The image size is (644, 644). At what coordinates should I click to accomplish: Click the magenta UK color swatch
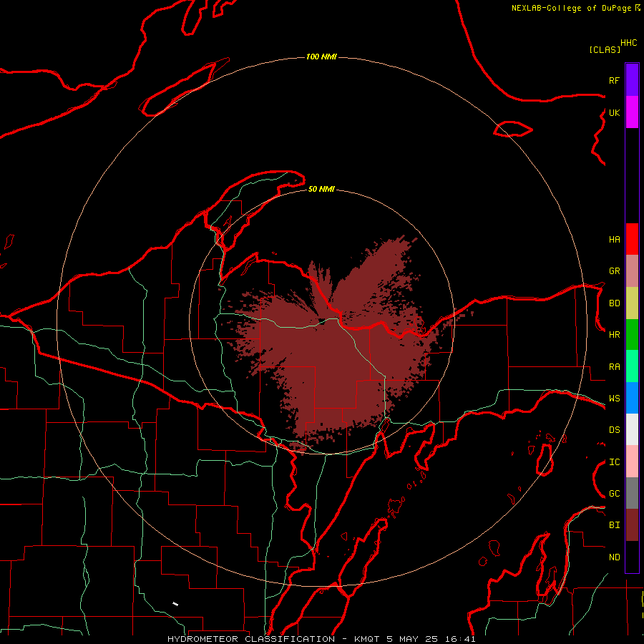click(x=632, y=112)
